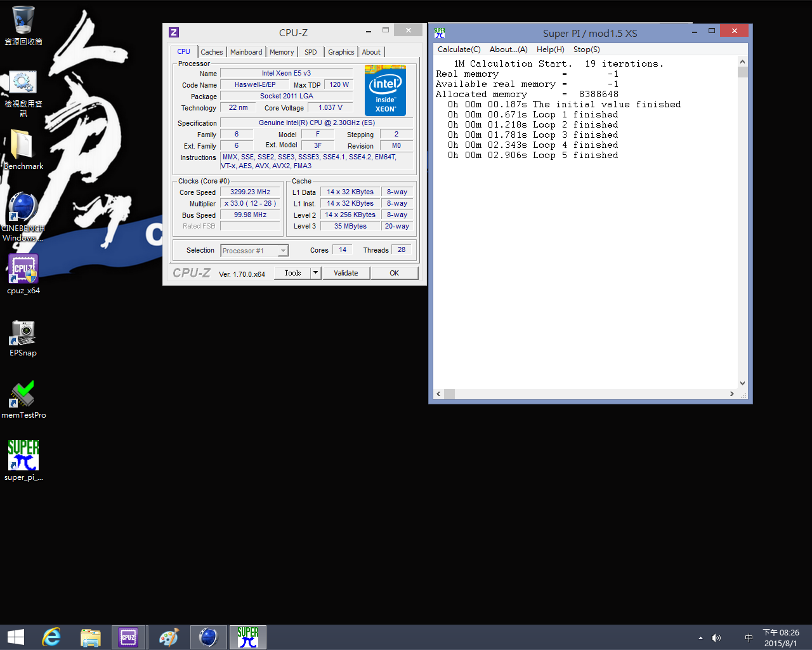Click the OK button in CPU-Z

pyautogui.click(x=395, y=273)
